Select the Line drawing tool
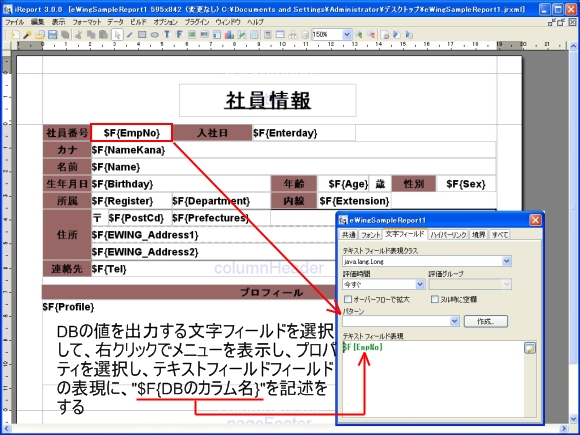This screenshot has height=435, width=580. pyautogui.click(x=129, y=35)
